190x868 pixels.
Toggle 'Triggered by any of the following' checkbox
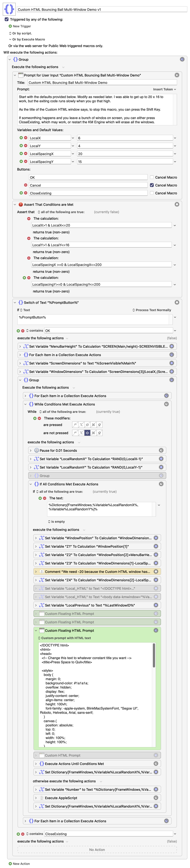click(6, 19)
